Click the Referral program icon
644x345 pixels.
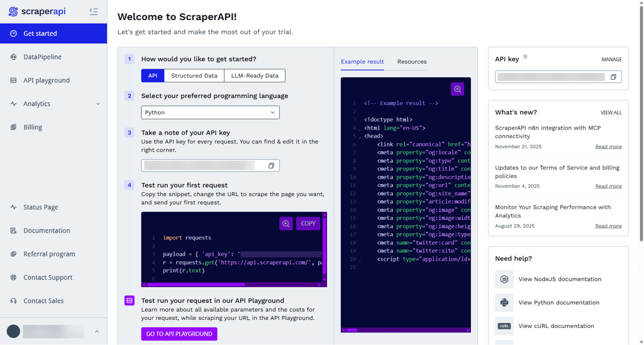[x=14, y=254]
